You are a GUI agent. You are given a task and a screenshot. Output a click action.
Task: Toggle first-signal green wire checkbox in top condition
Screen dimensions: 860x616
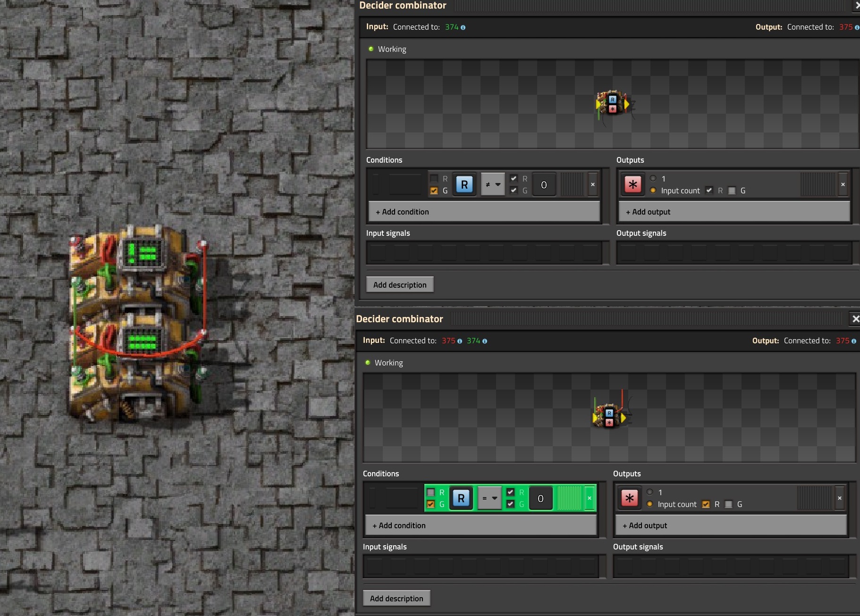(434, 191)
